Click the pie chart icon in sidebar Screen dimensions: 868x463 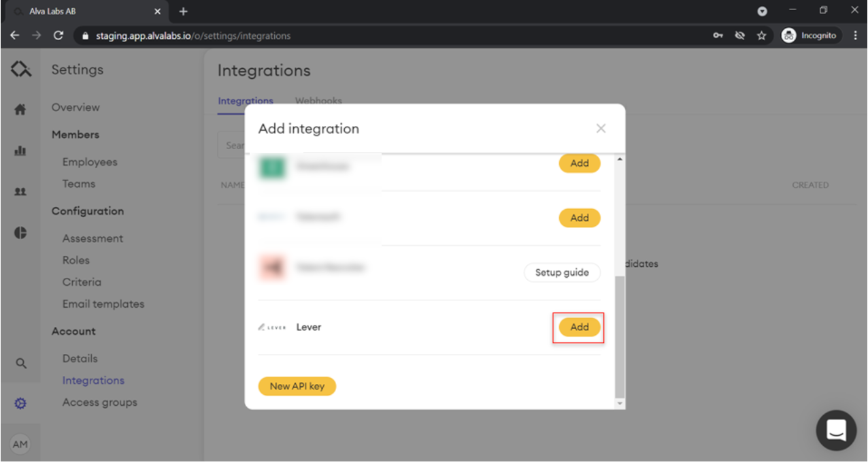tap(20, 232)
